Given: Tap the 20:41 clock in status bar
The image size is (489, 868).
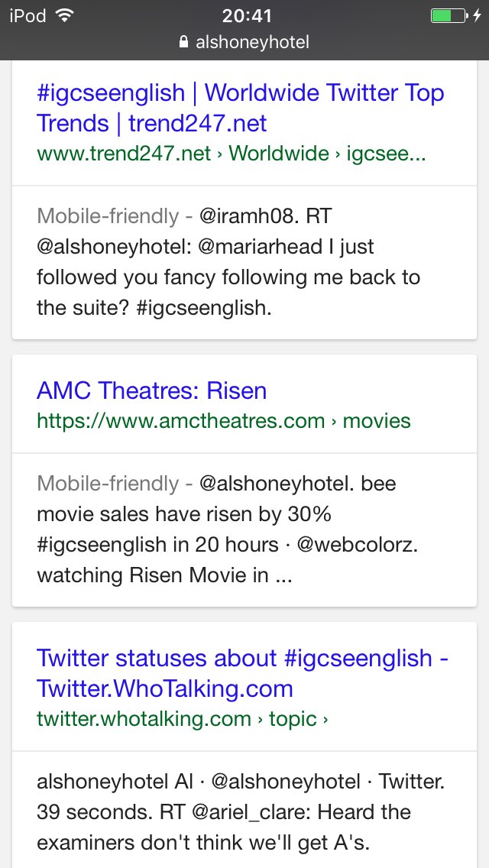Looking at the screenshot, I should (x=247, y=15).
